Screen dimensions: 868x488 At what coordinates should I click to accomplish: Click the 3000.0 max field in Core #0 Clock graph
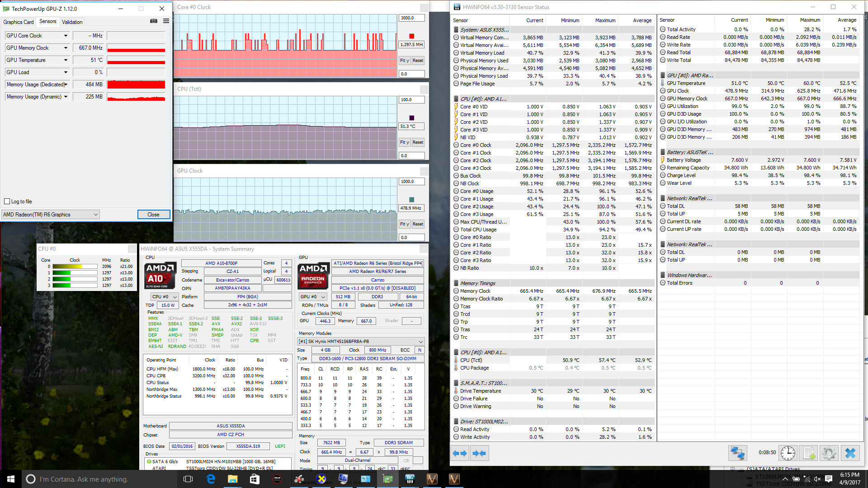point(412,18)
